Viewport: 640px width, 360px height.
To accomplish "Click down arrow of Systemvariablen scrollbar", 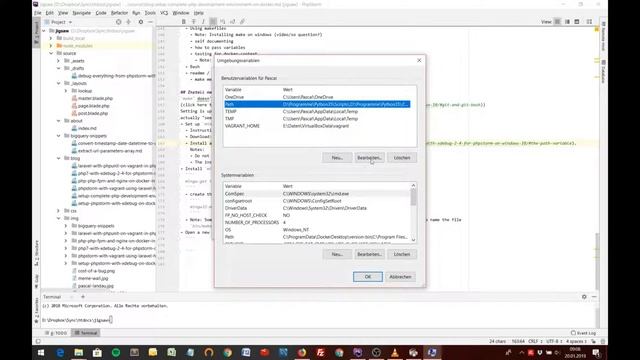I will click(x=413, y=240).
